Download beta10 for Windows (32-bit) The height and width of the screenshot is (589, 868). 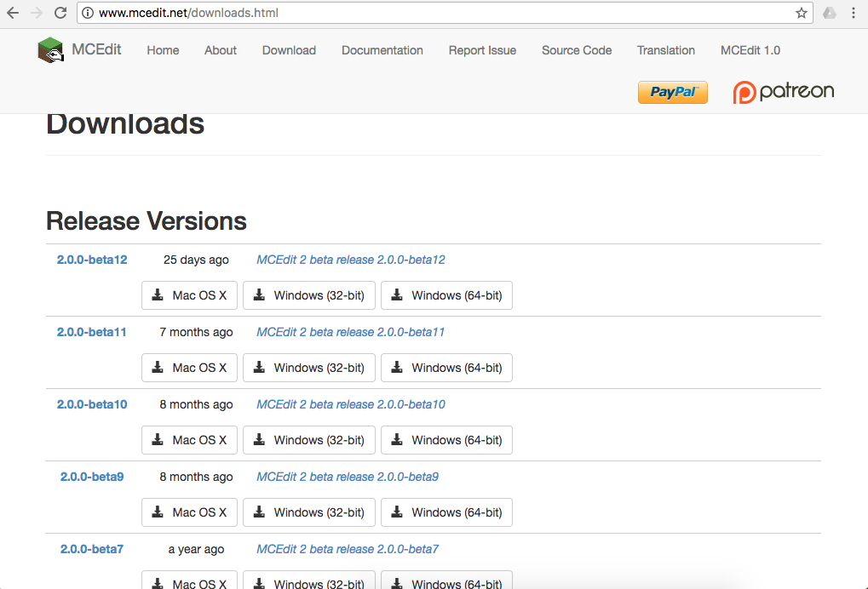click(x=309, y=440)
